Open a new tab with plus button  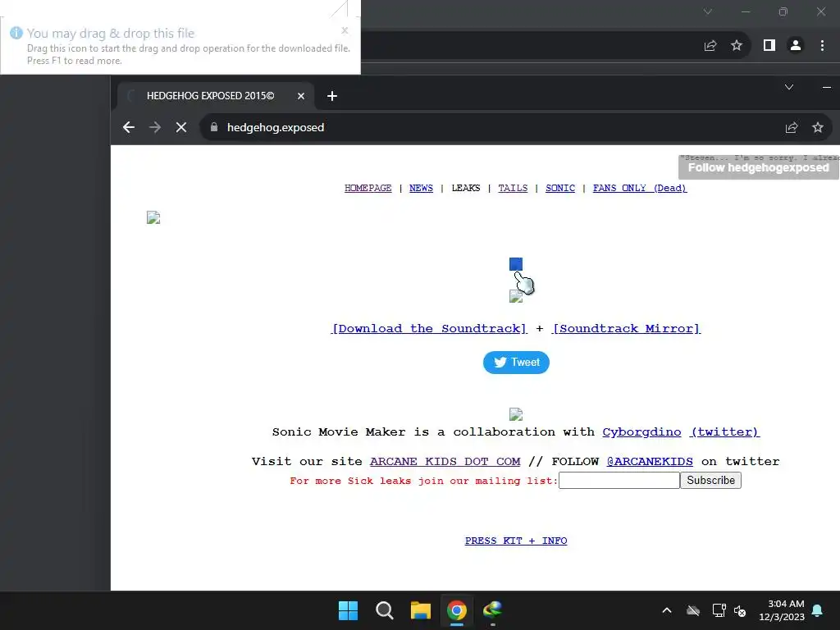pos(332,96)
